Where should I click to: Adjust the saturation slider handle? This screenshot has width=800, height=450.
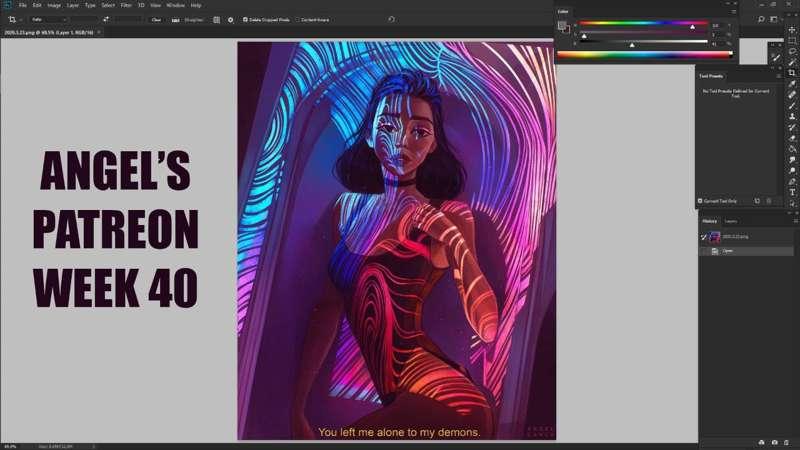[584, 36]
